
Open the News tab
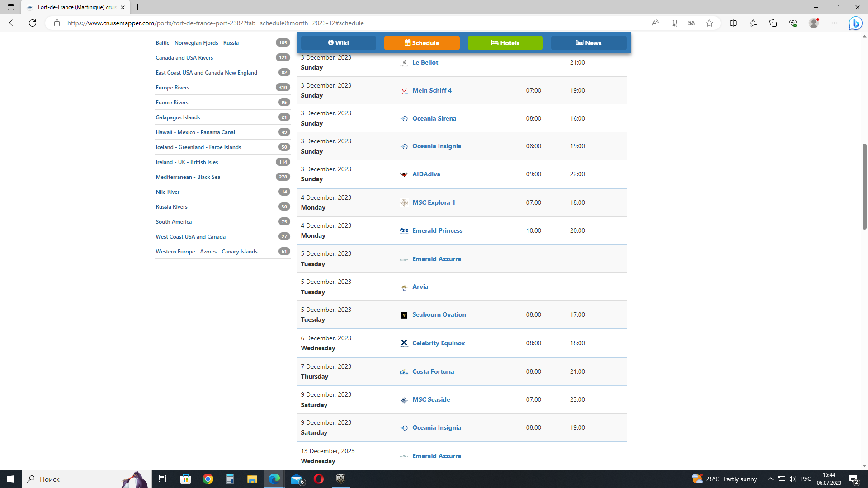click(x=589, y=43)
